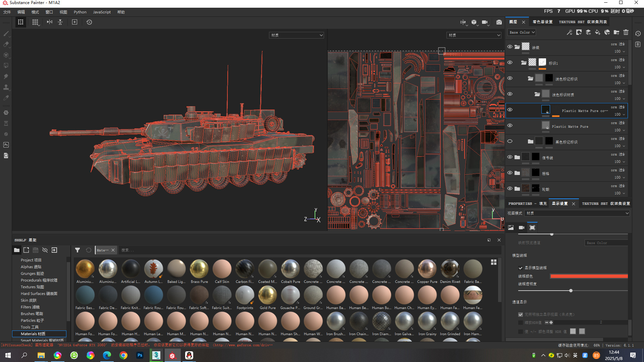Uncheck the 显示模型线框 checkbox
This screenshot has height=362, width=644.
pyautogui.click(x=521, y=268)
